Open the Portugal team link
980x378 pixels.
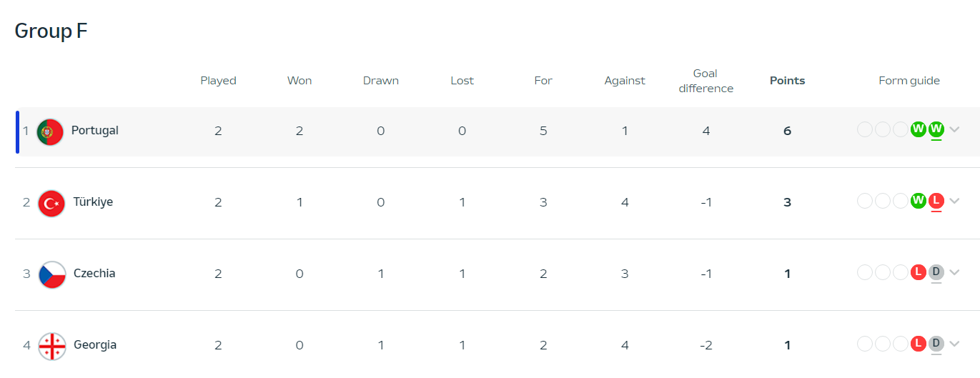pyautogui.click(x=95, y=131)
